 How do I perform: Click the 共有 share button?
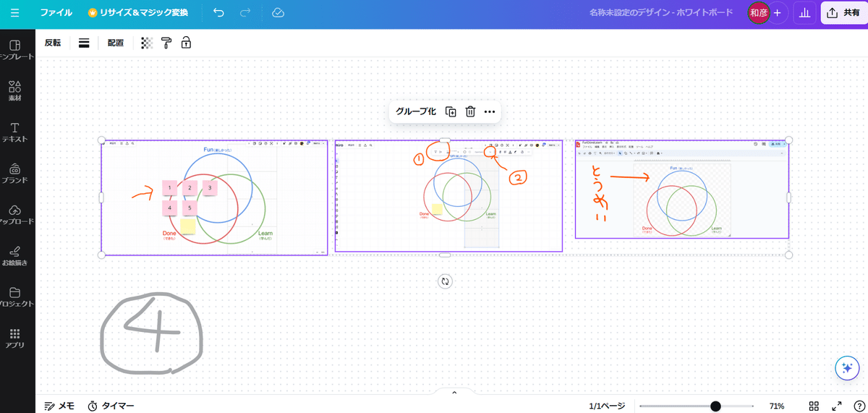click(x=843, y=13)
